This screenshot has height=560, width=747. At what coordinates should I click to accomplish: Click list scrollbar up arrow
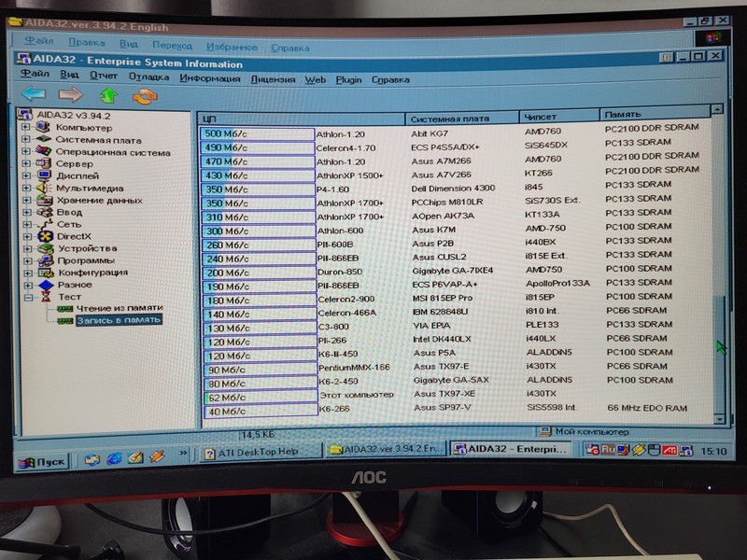pyautogui.click(x=717, y=109)
